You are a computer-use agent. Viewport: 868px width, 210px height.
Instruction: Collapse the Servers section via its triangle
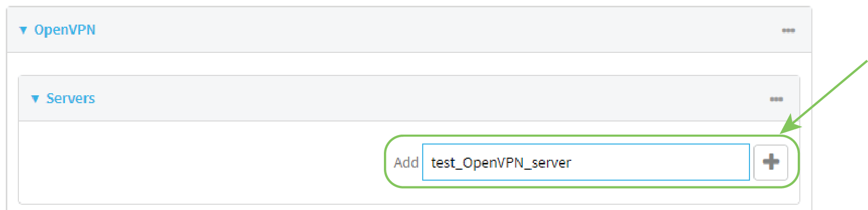[35, 99]
